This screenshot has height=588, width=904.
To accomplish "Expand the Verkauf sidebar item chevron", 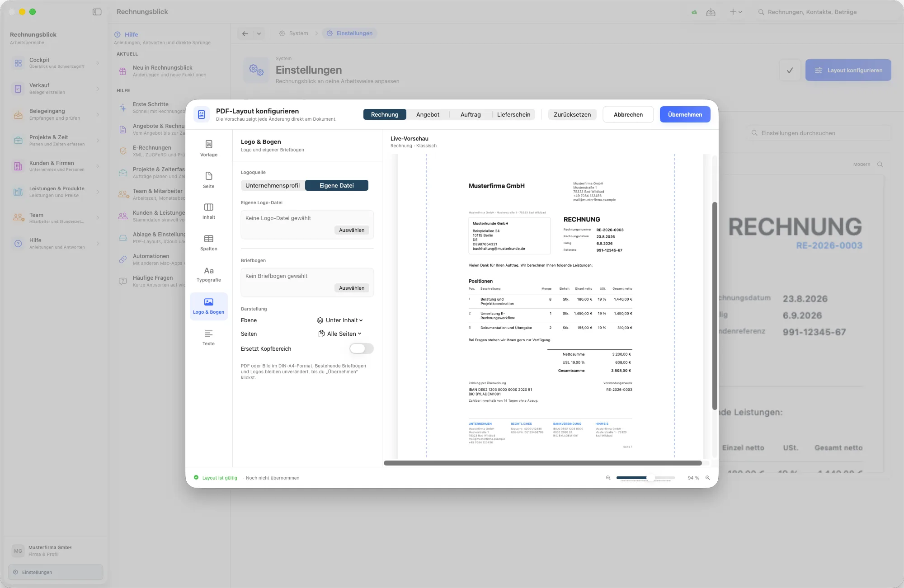I will pyautogui.click(x=98, y=89).
